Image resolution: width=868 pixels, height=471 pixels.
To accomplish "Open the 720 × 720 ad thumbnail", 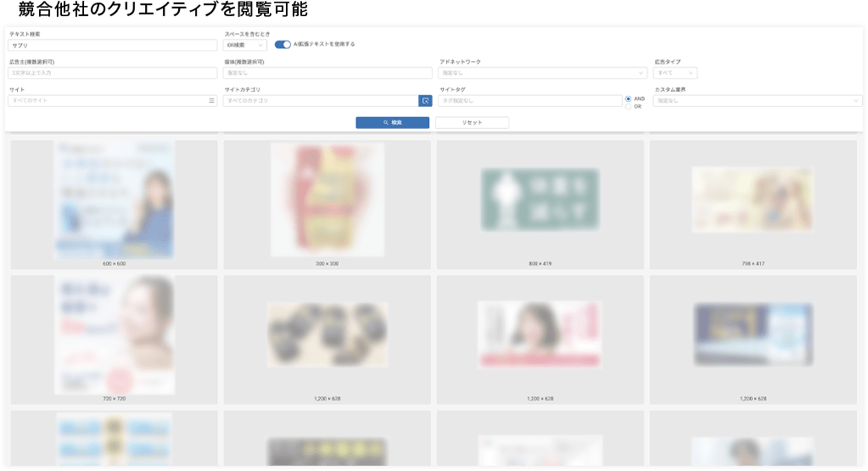I will [114, 334].
